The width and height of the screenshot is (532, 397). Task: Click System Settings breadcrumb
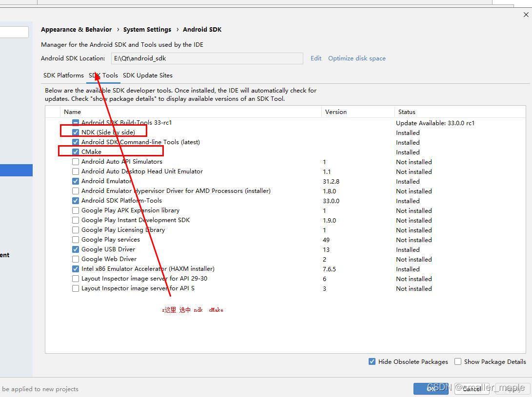coord(147,30)
